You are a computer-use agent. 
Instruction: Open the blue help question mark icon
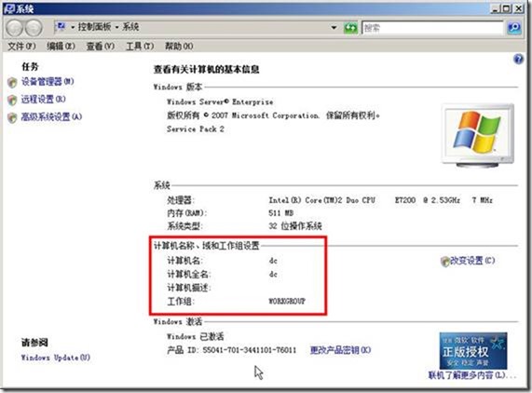coord(518,60)
